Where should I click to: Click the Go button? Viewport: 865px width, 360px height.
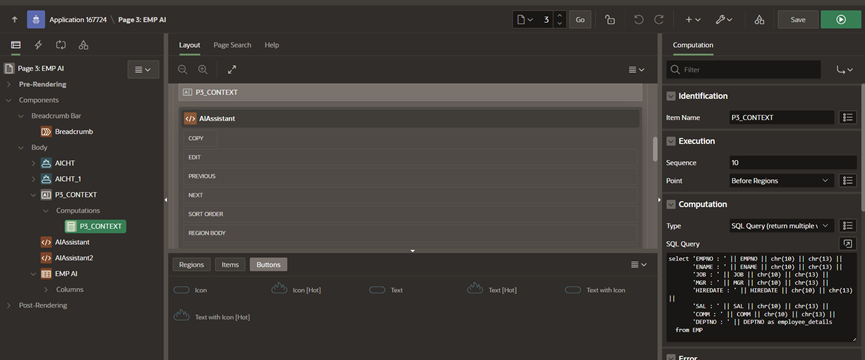click(580, 19)
